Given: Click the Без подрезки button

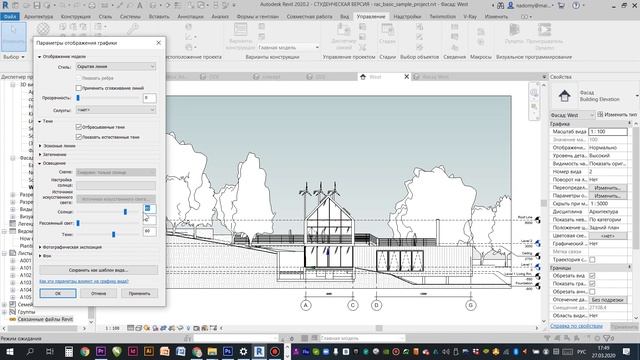Looking at the screenshot, I should (608, 300).
